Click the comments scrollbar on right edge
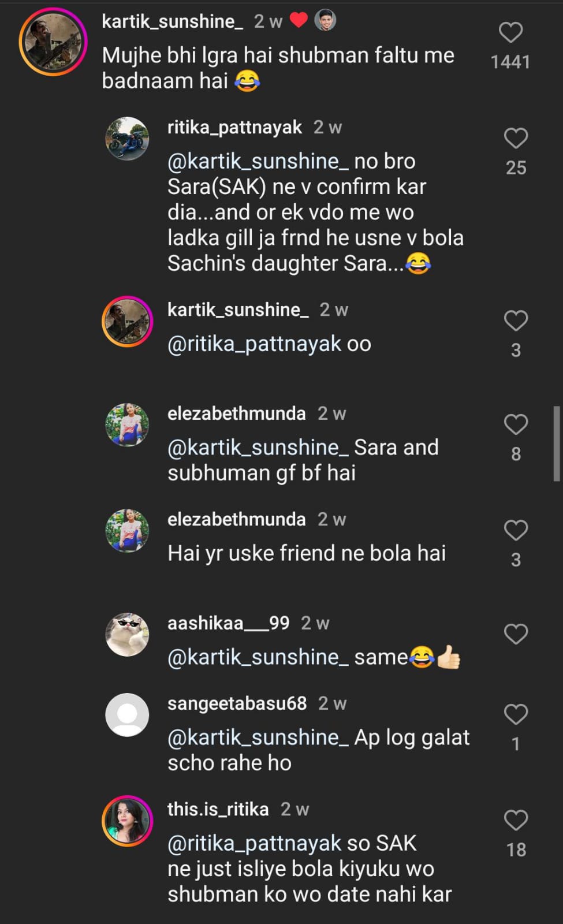Image resolution: width=563 pixels, height=924 pixels. pos(557,444)
